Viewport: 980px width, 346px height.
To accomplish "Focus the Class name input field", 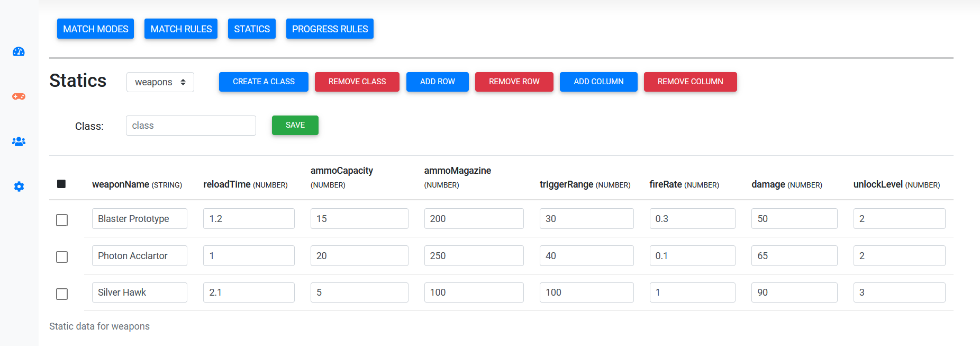I will tap(190, 126).
